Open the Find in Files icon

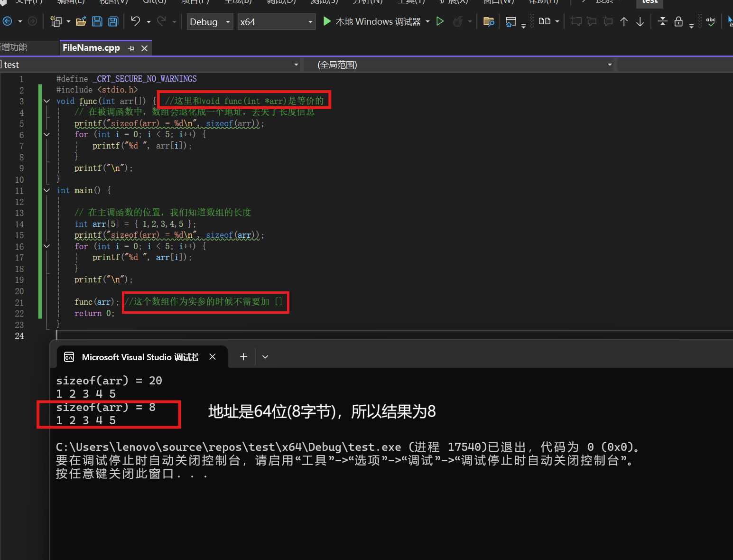pyautogui.click(x=489, y=21)
